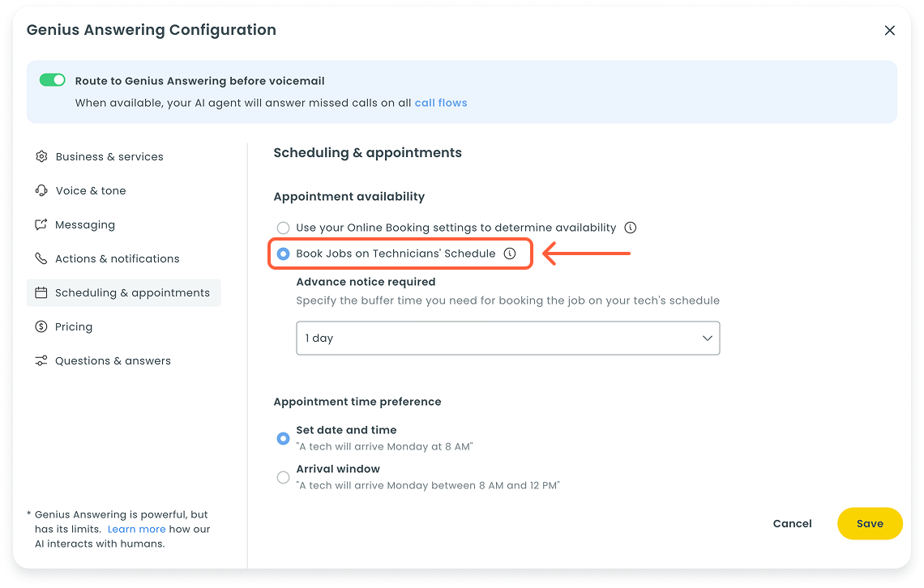Image resolution: width=924 pixels, height=588 pixels.
Task: Click info icon beside Online Booking settings option
Action: coord(631,228)
